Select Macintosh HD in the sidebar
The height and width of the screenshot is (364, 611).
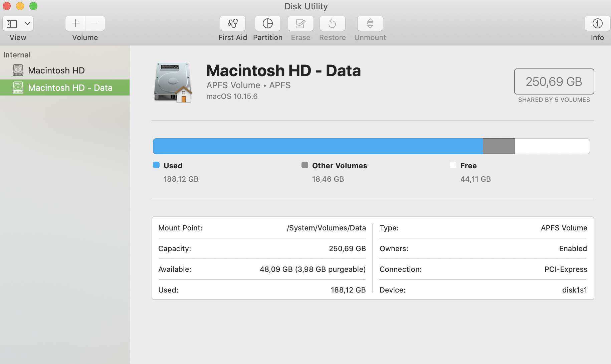[x=56, y=70]
